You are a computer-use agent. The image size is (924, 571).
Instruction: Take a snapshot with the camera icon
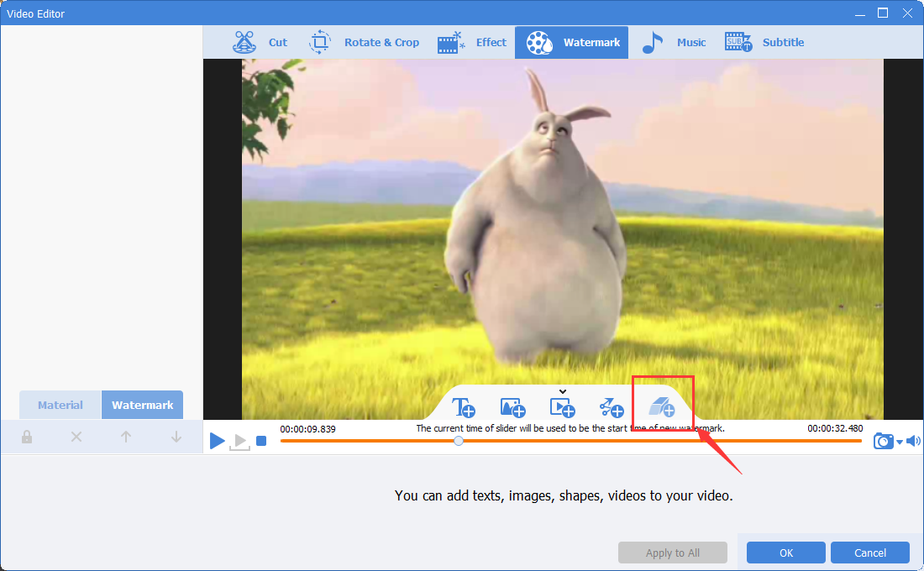pyautogui.click(x=883, y=441)
